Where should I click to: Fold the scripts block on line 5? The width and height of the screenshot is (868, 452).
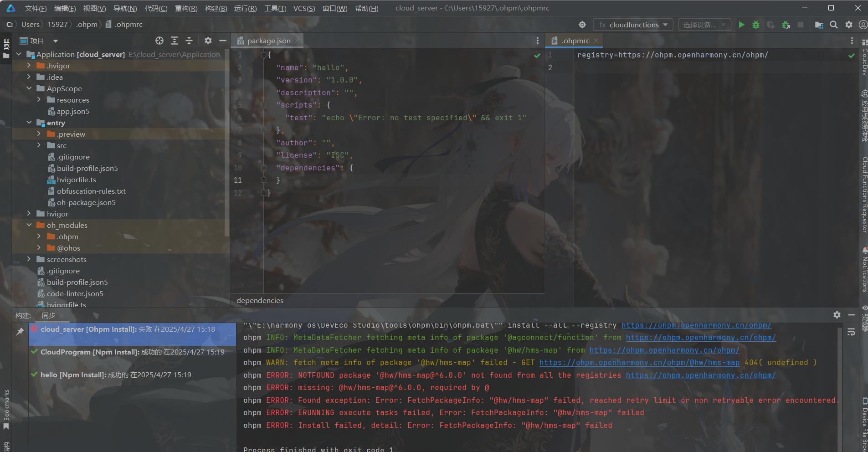point(263,105)
